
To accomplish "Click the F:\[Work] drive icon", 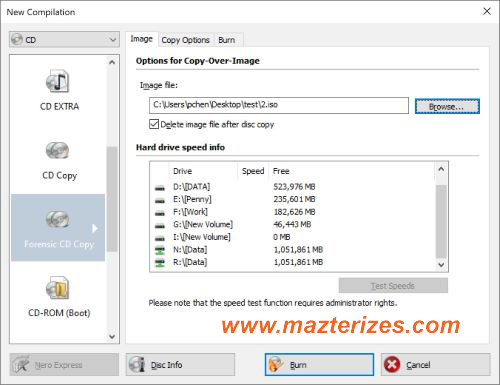I will [160, 213].
